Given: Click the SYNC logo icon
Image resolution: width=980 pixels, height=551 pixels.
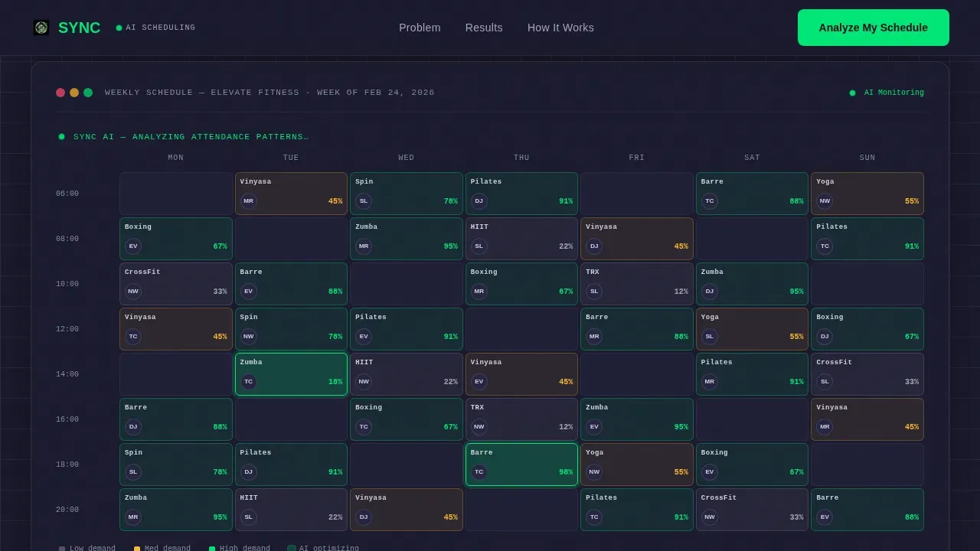Looking at the screenshot, I should coord(41,28).
